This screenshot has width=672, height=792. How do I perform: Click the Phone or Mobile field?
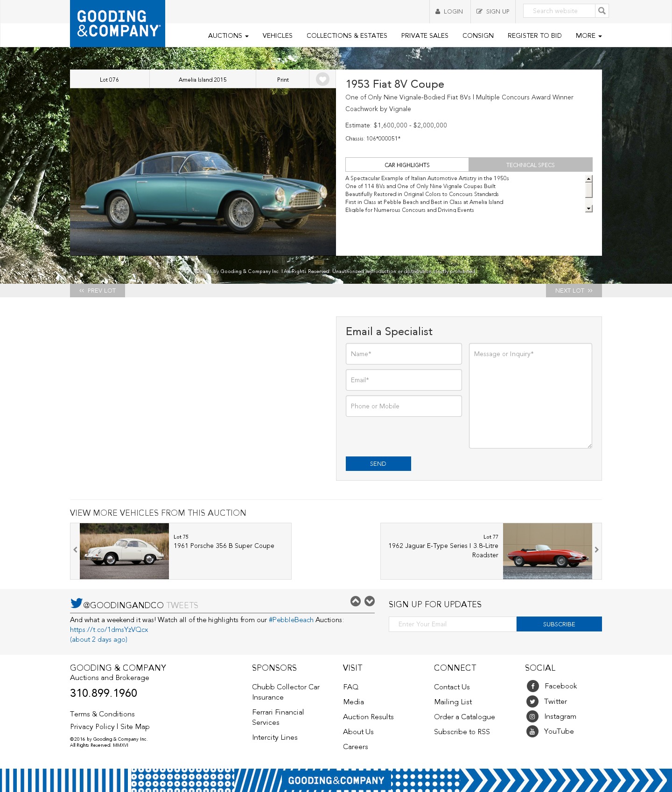[404, 406]
